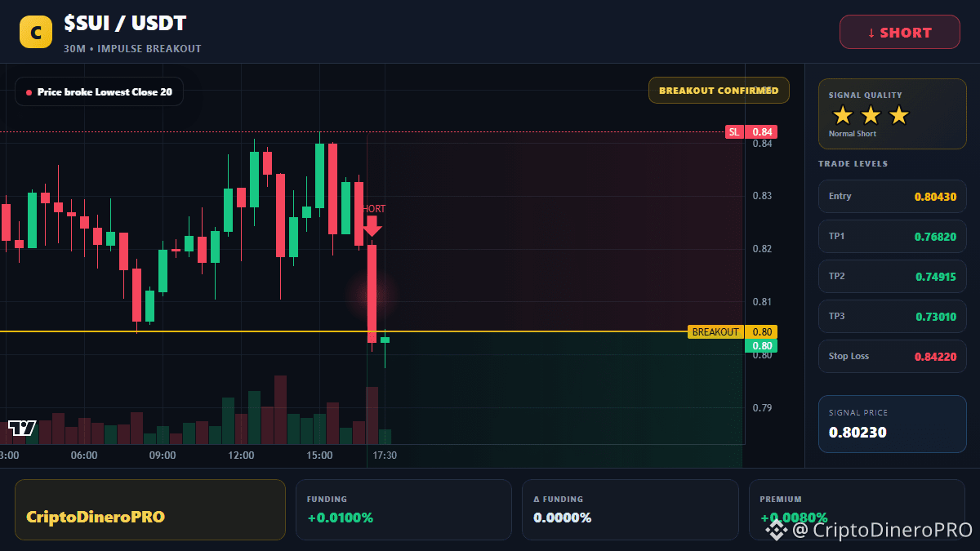The width and height of the screenshot is (980, 551).
Task: Click the Signal Price 0.80230 box
Action: pyautogui.click(x=892, y=424)
